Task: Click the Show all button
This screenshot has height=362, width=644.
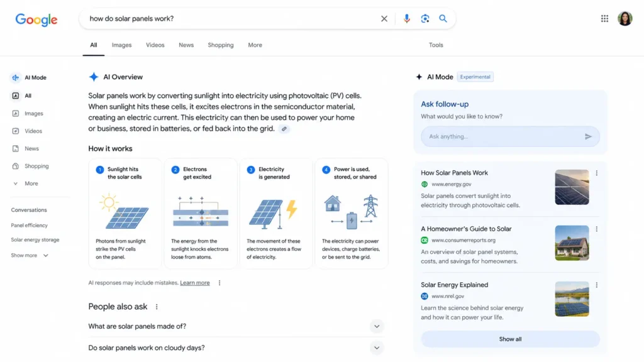Action: coord(510,339)
